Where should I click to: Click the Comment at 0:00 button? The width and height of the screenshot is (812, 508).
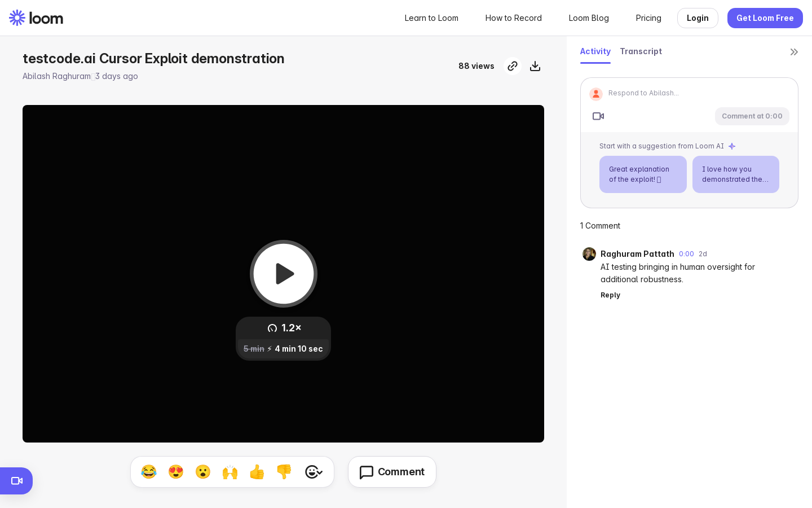tap(752, 116)
